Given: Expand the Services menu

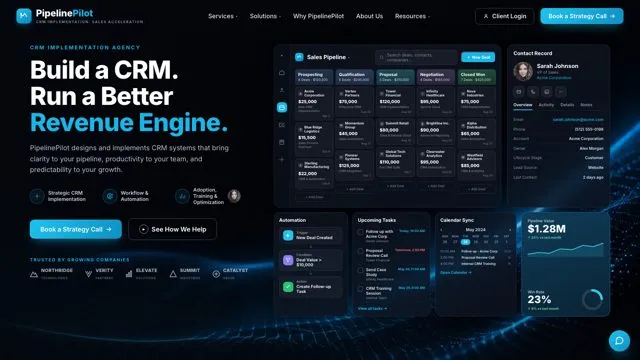Looking at the screenshot, I should pyautogui.click(x=223, y=16).
